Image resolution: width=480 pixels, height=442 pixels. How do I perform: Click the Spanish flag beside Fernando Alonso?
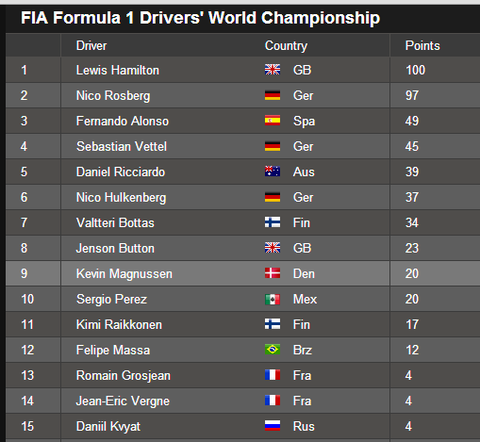(272, 120)
